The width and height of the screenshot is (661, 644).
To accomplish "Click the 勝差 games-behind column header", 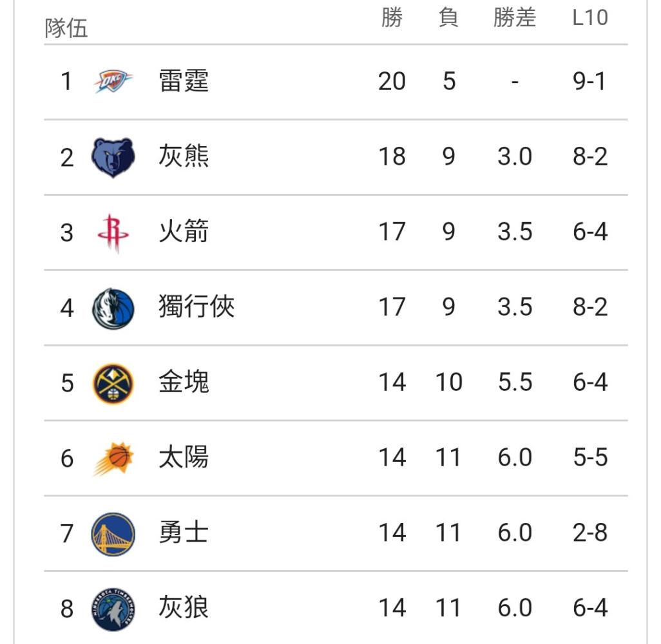I will click(515, 17).
